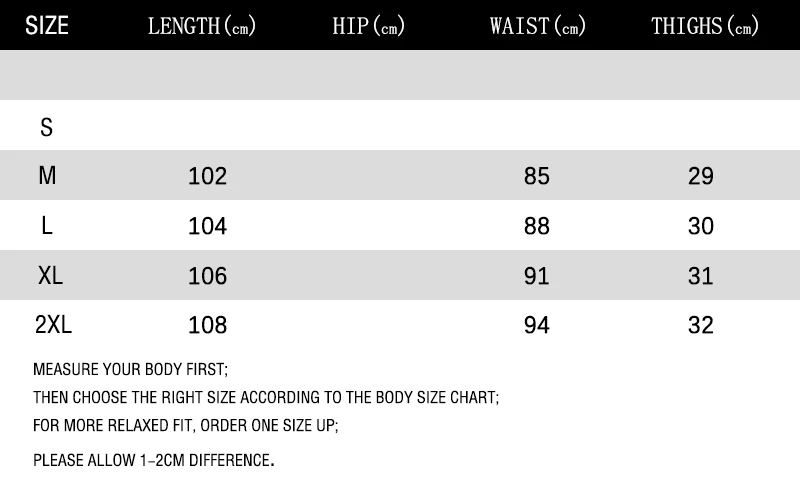Viewport: 800px width, 500px height.
Task: Click the WAIST (cm) column header
Action: pyautogui.click(x=537, y=26)
